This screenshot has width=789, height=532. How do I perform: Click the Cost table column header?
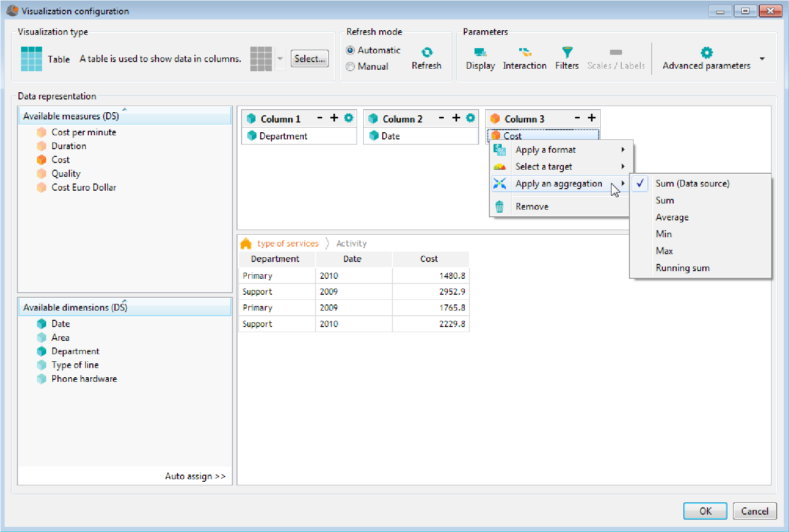pyautogui.click(x=430, y=259)
